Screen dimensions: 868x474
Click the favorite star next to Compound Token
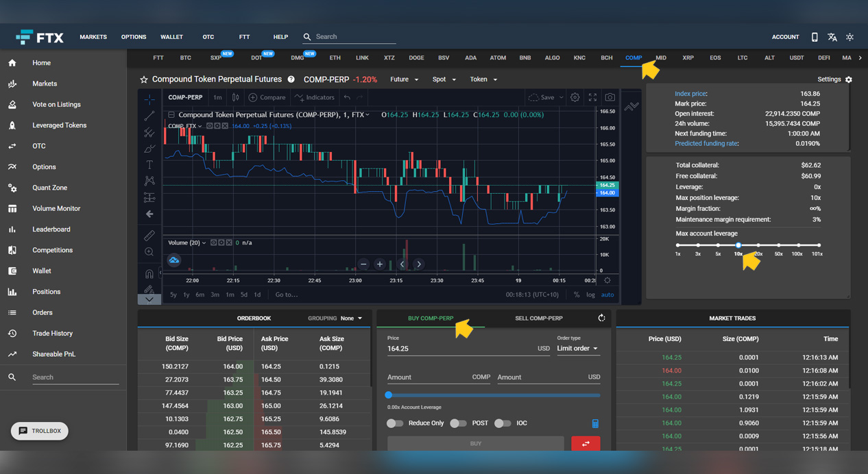coord(144,79)
